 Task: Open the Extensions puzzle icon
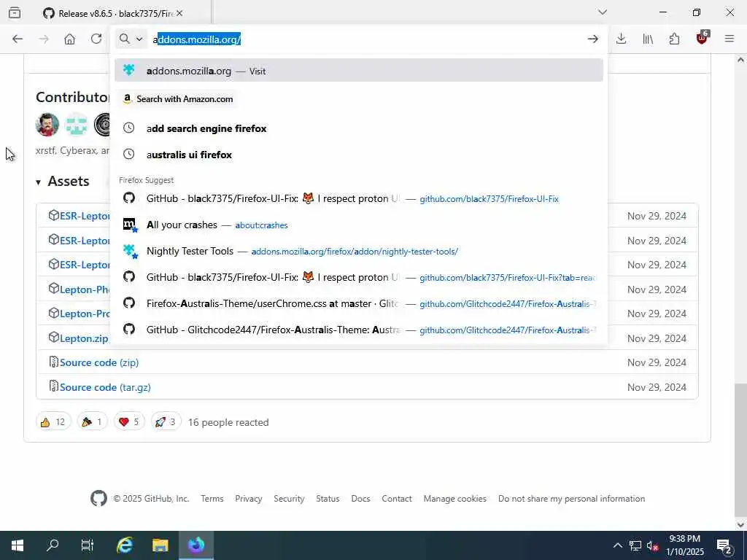click(x=675, y=39)
